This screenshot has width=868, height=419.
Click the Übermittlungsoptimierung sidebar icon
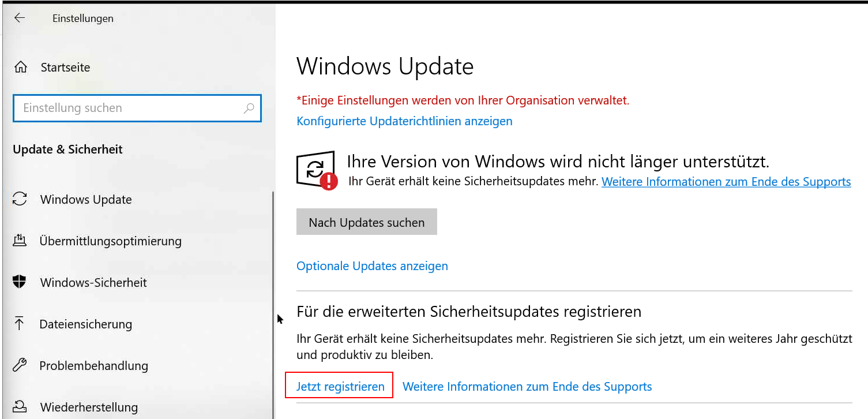click(x=20, y=241)
